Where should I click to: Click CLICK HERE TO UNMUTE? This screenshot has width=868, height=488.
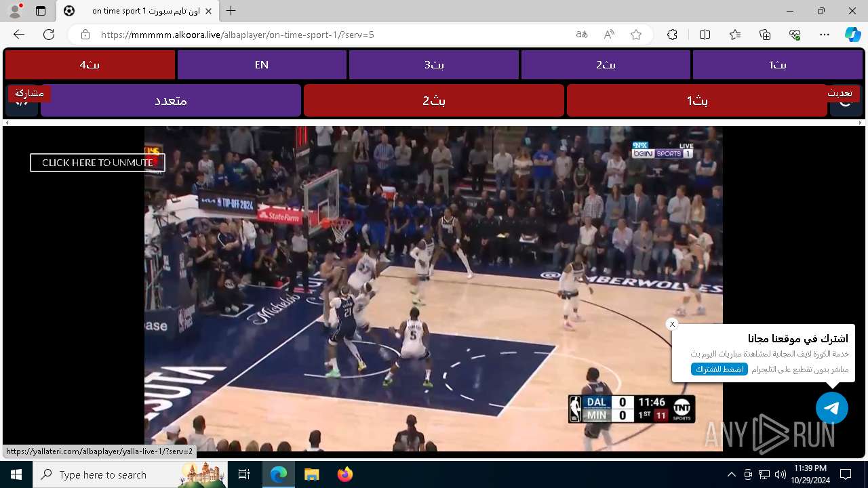click(x=98, y=163)
